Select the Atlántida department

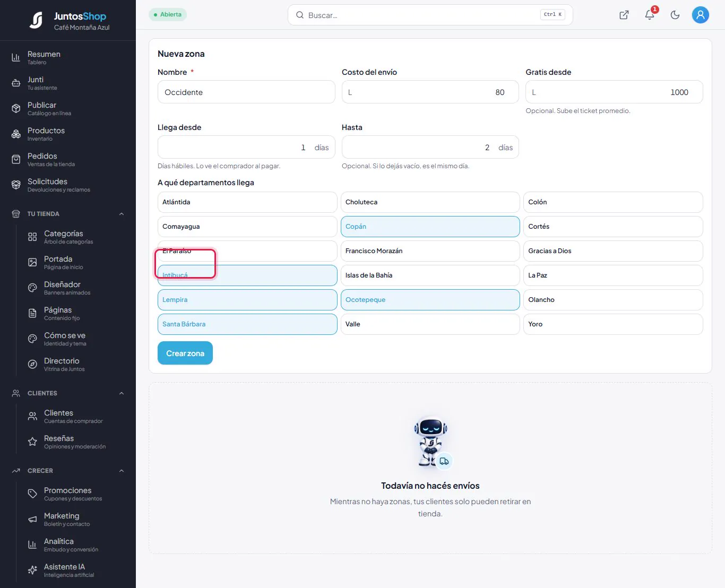[247, 202]
